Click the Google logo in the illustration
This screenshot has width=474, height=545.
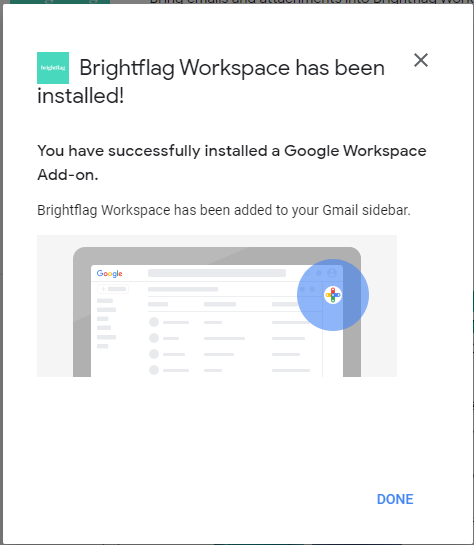point(109,274)
